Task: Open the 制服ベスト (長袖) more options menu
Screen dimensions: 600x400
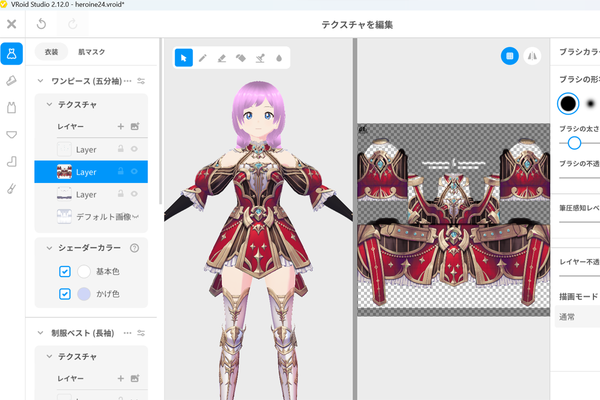Action: click(x=127, y=333)
